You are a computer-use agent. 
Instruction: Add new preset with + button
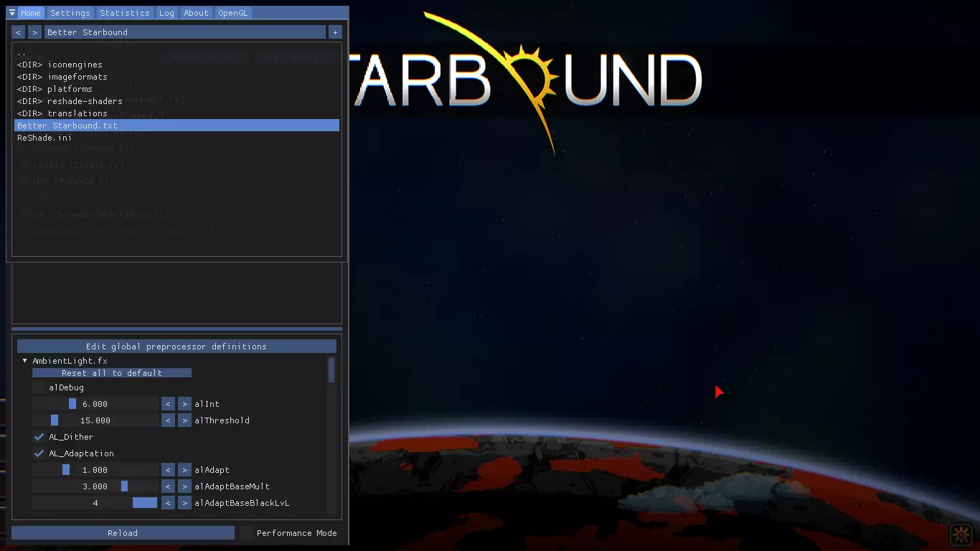point(335,32)
